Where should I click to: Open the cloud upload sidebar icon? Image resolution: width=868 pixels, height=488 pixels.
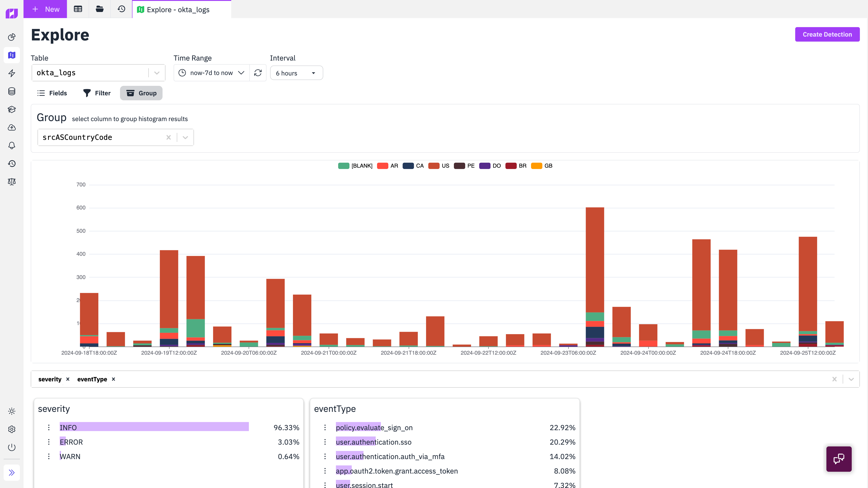tap(12, 128)
